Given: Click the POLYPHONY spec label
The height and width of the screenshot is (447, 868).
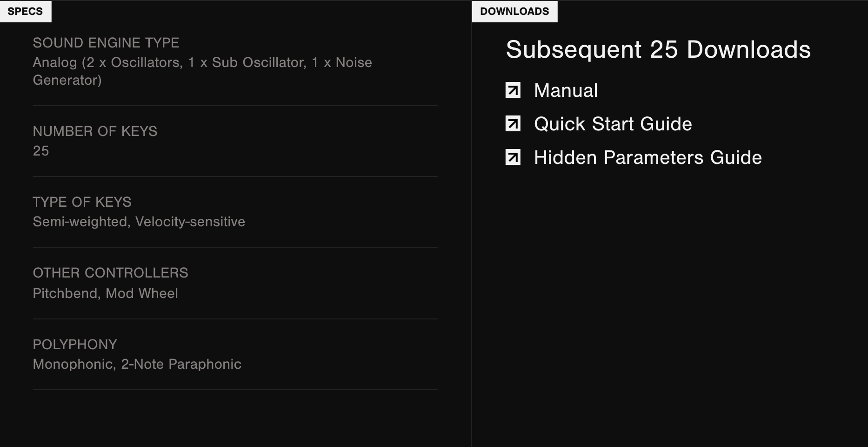Looking at the screenshot, I should [75, 345].
